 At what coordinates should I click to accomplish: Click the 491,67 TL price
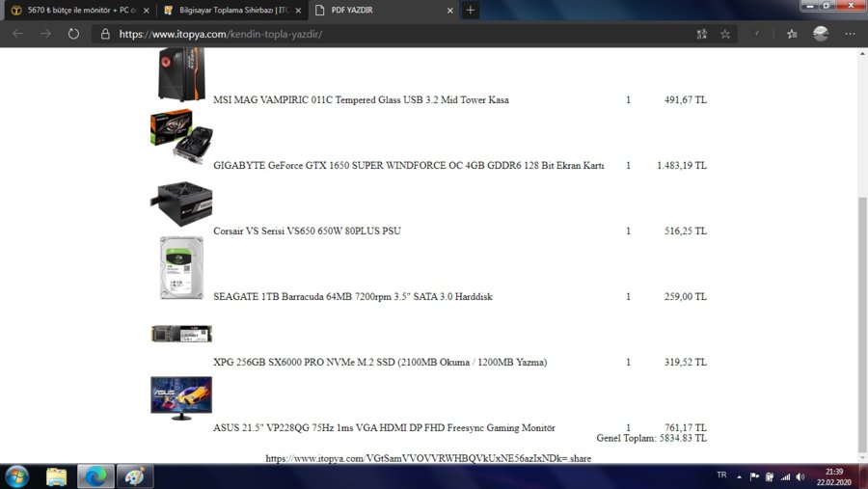click(x=686, y=99)
